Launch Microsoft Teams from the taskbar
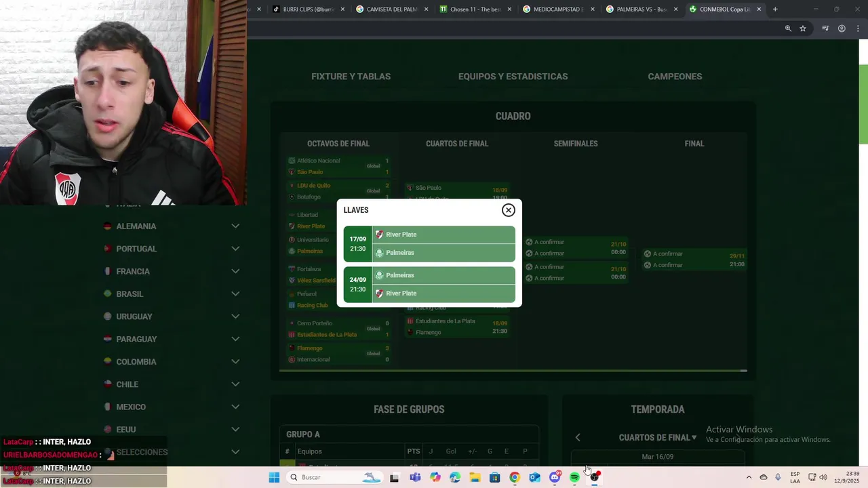The height and width of the screenshot is (488, 868). click(415, 477)
